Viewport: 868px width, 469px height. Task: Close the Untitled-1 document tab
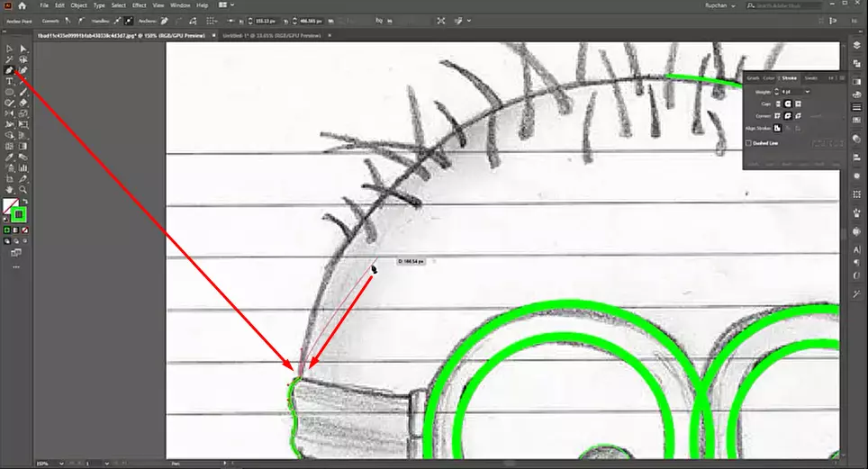330,35
